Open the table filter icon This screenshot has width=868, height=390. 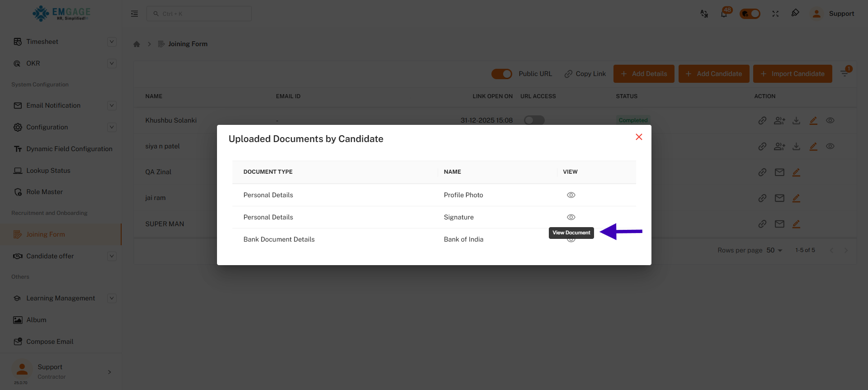[845, 73]
